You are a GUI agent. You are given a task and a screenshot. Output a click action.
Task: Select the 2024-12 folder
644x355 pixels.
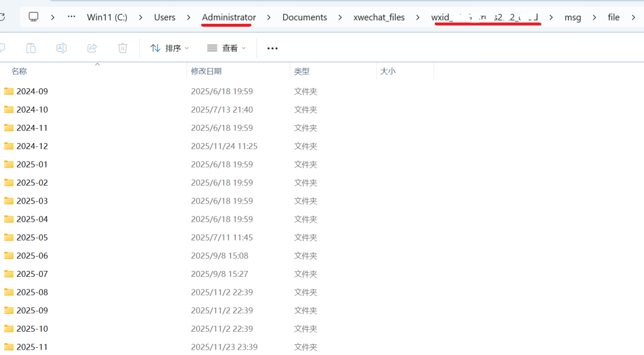(32, 146)
